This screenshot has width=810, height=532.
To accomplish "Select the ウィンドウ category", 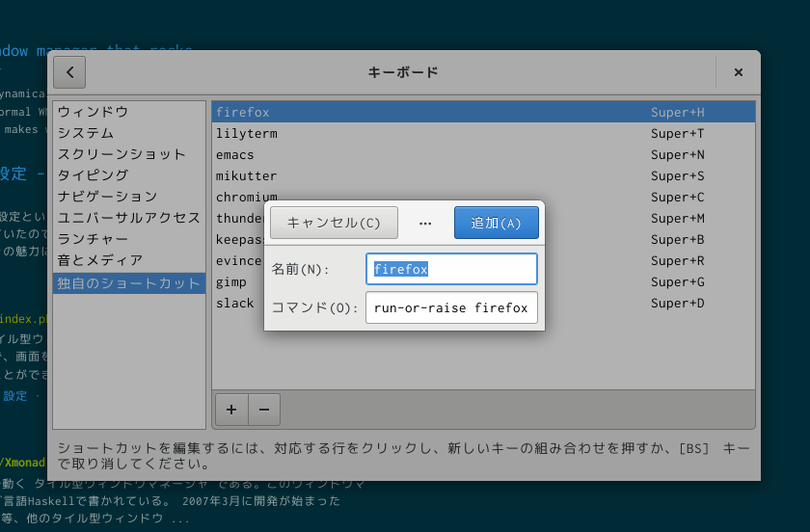I will pos(129,112).
